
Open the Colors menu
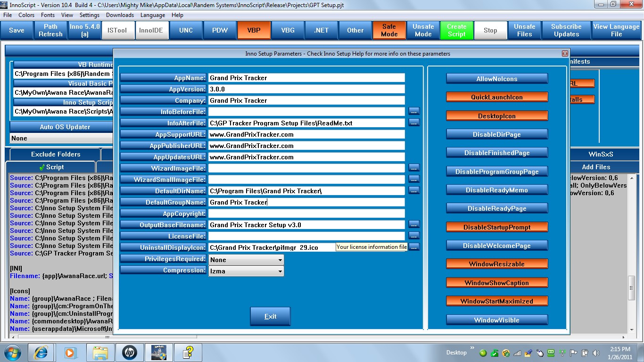pos(26,15)
